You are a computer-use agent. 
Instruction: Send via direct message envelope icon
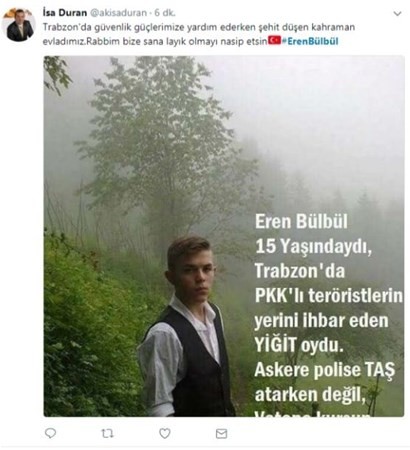pos(222,433)
